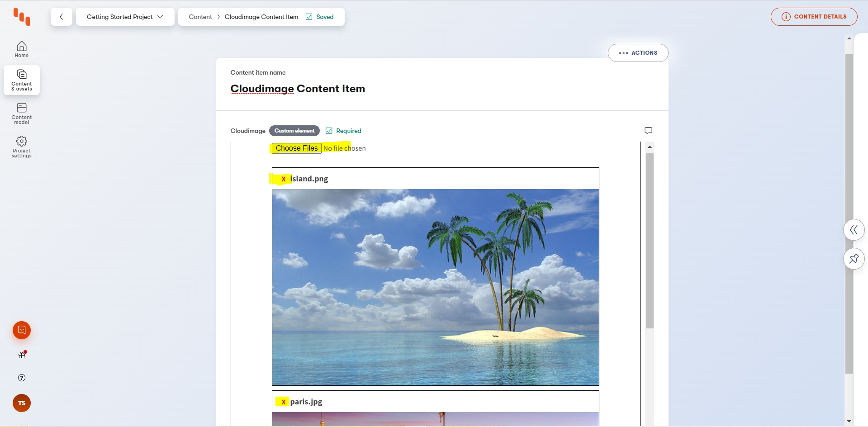
Task: Open the help question mark icon
Action: pos(22,378)
